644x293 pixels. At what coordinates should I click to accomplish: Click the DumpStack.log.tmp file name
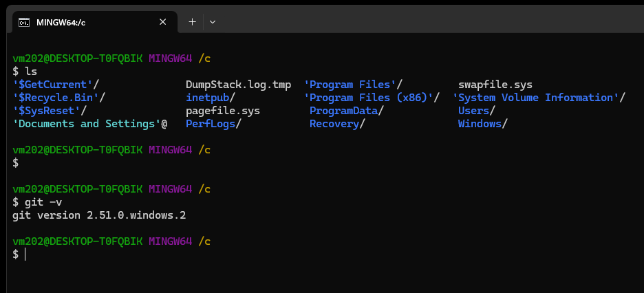[238, 85]
